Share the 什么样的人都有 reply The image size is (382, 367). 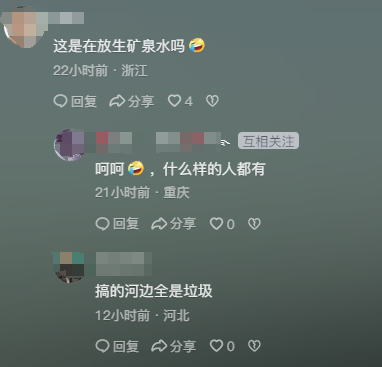pyautogui.click(x=173, y=224)
